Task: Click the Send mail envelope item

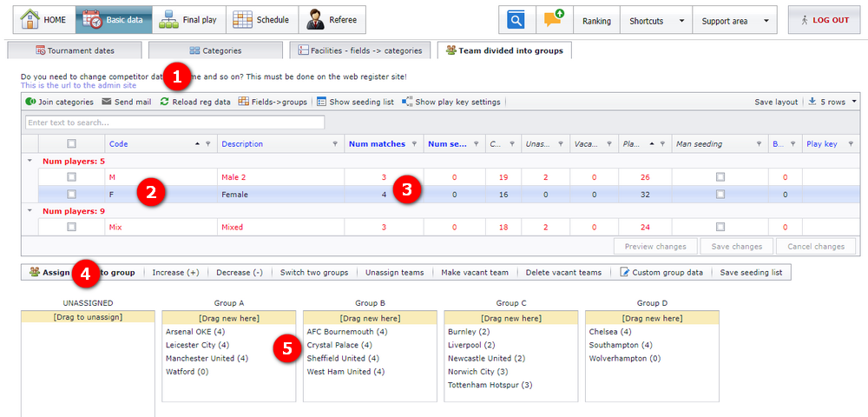Action: [127, 102]
